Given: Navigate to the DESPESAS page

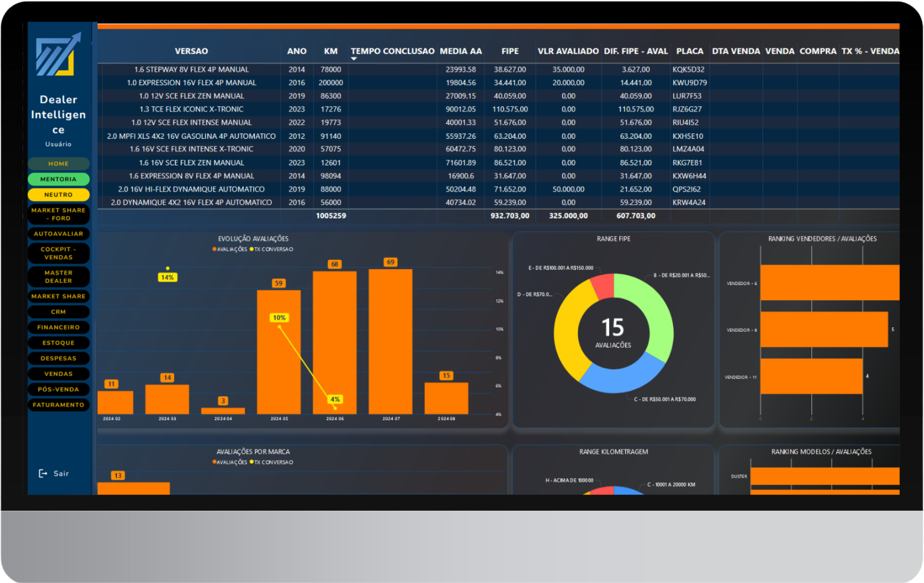Looking at the screenshot, I should coord(58,358).
